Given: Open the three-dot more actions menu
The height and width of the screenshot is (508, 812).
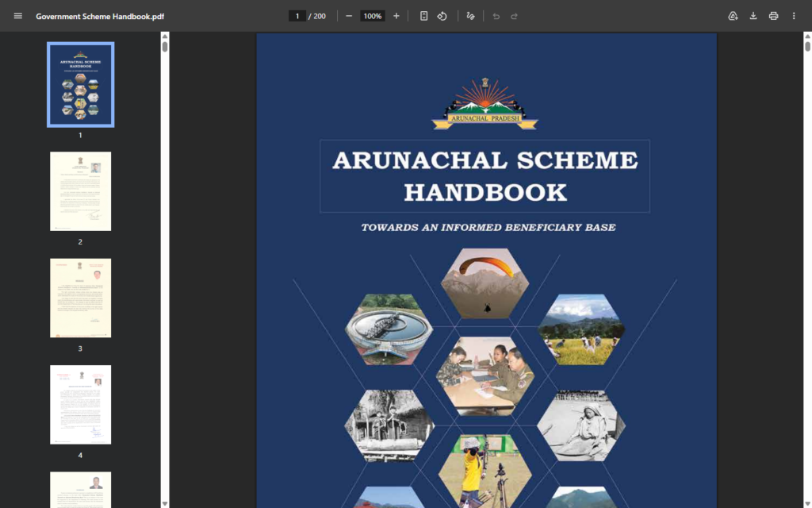Looking at the screenshot, I should coord(794,16).
